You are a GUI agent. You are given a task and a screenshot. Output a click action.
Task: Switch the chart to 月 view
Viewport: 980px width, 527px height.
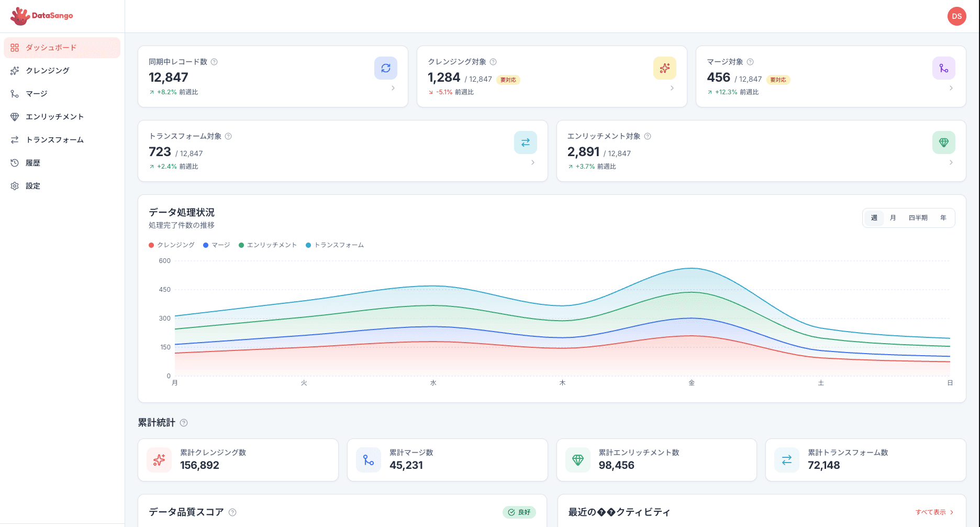[x=893, y=218]
